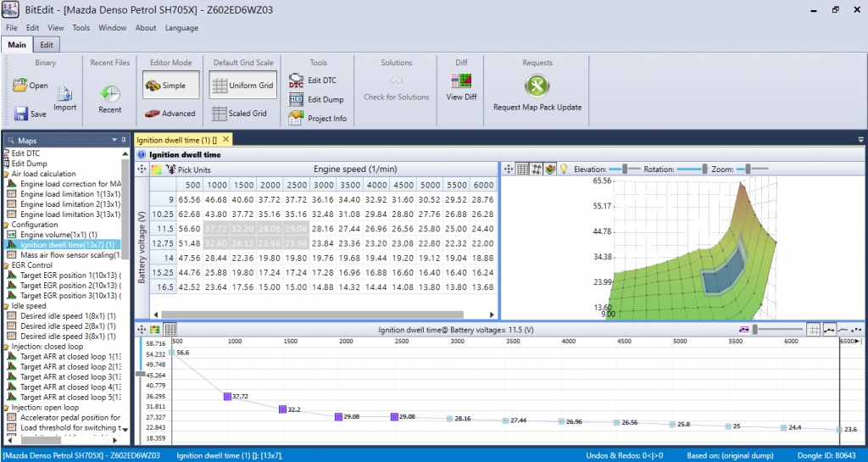Screen dimensions: 868x462
Task: Toggle 3D surface shading display
Action: tap(549, 170)
